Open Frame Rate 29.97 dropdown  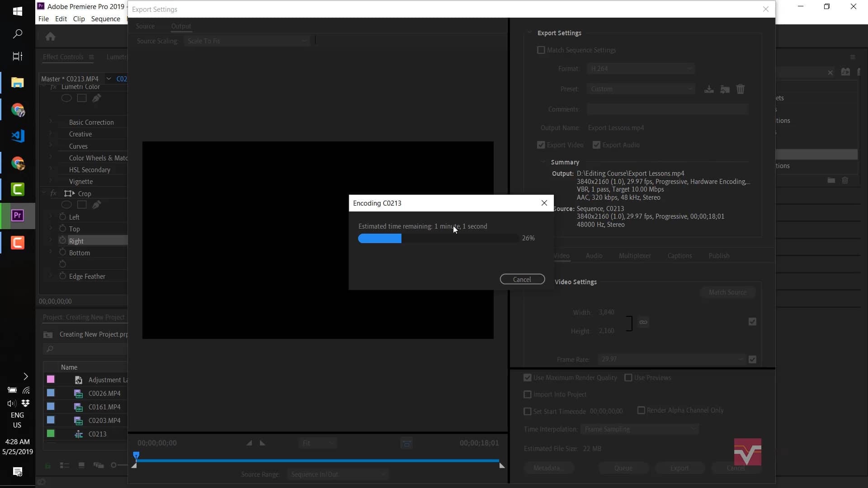click(671, 359)
